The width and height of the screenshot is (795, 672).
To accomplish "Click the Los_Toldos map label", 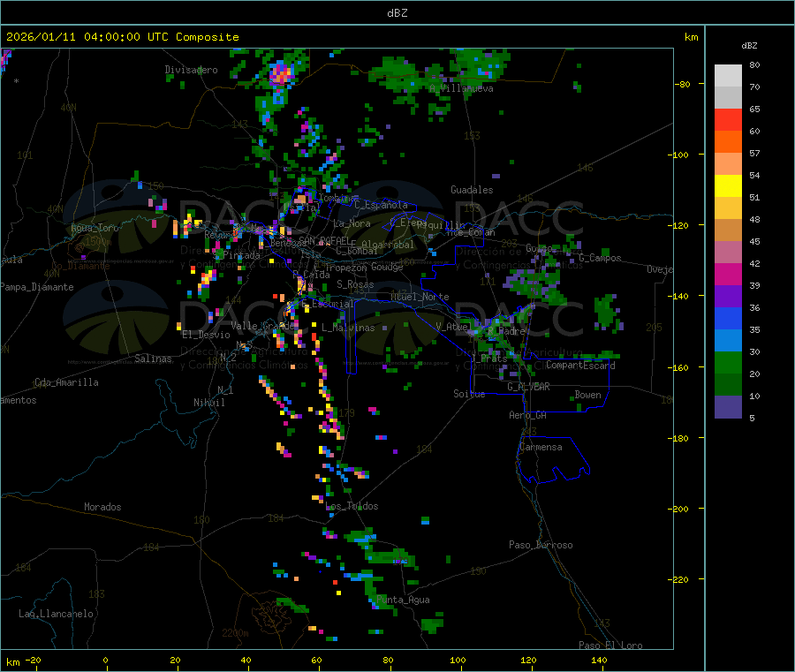I will 352,506.
